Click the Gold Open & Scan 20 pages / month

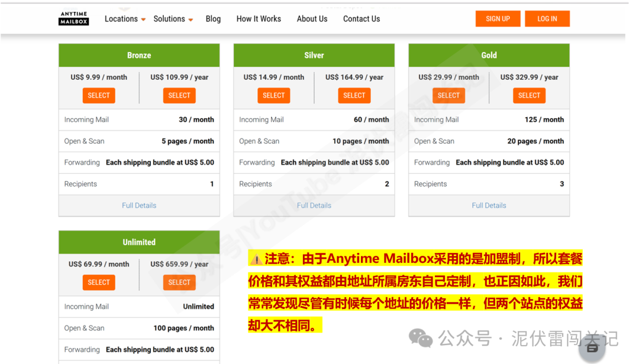pos(535,141)
